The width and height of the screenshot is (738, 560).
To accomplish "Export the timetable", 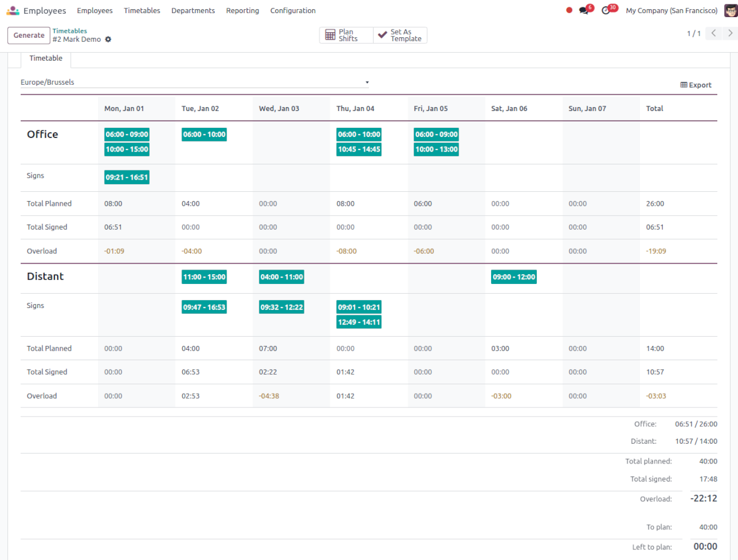I will point(696,85).
